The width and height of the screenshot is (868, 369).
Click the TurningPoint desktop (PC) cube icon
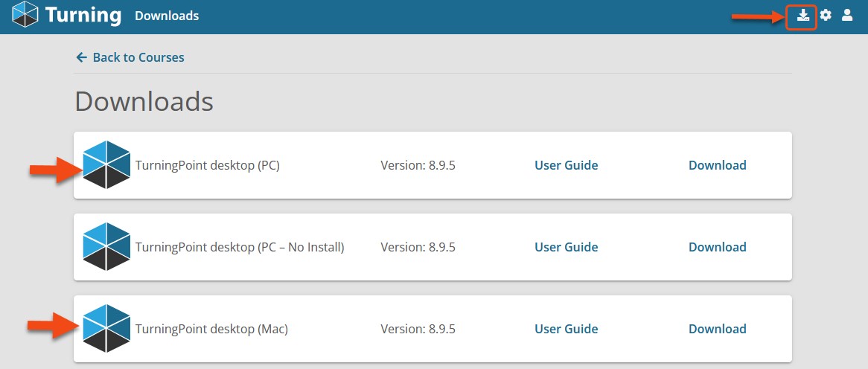pos(106,165)
